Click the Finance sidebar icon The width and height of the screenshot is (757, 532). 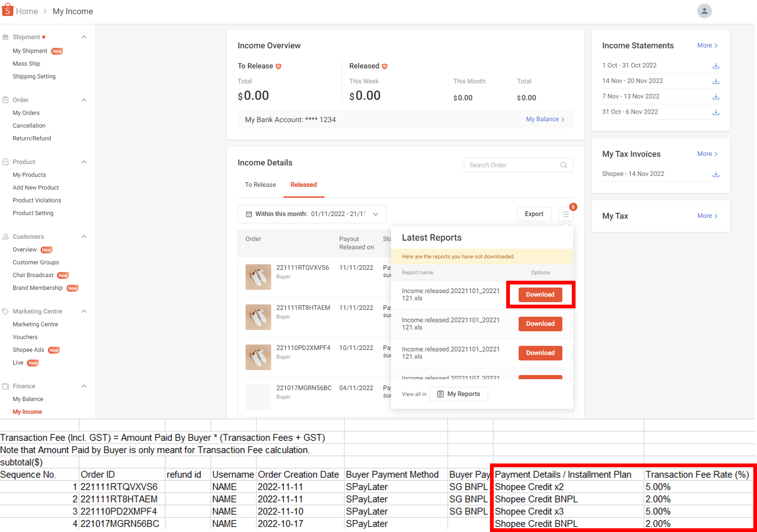pos(5,386)
